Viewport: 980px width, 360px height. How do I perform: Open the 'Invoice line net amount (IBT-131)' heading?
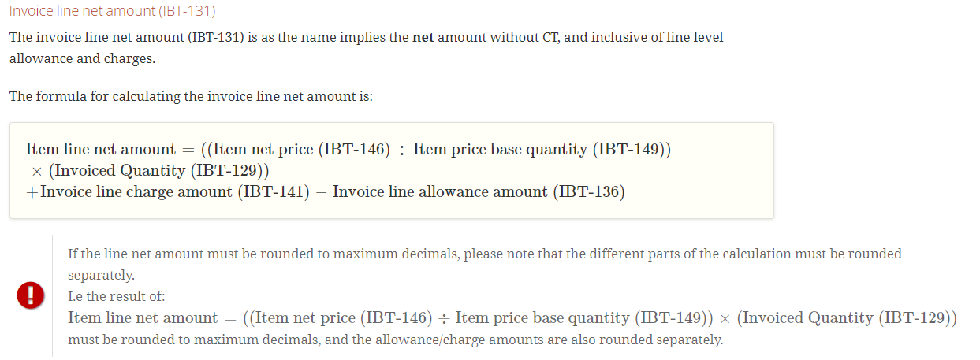click(x=112, y=11)
